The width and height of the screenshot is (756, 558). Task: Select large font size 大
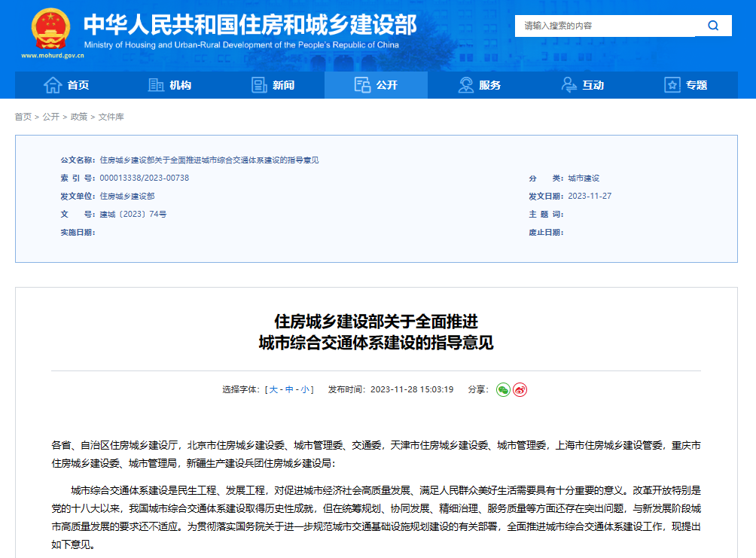tap(273, 389)
